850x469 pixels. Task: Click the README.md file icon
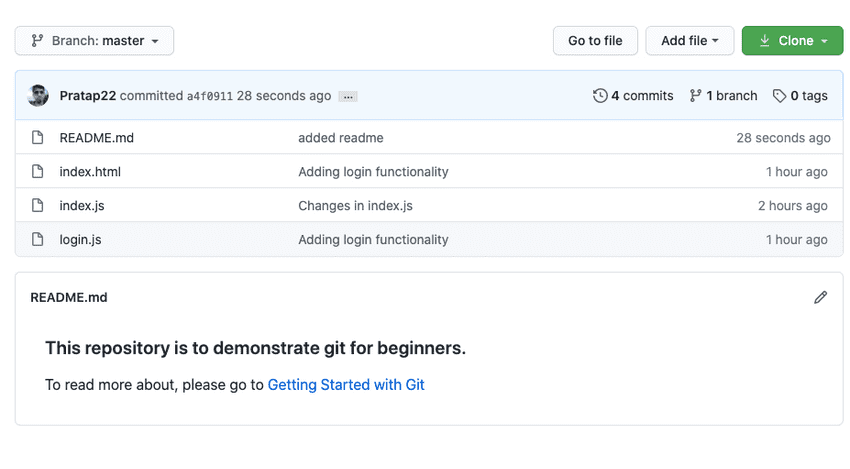tap(38, 138)
